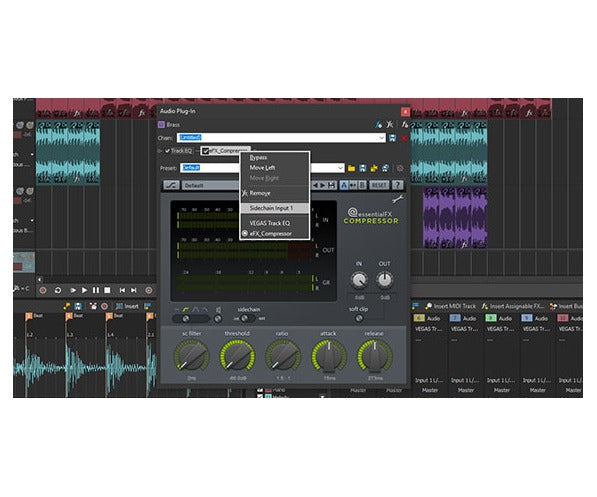Click Insert Assignable FX button
The height and width of the screenshot is (497, 597).
512,306
